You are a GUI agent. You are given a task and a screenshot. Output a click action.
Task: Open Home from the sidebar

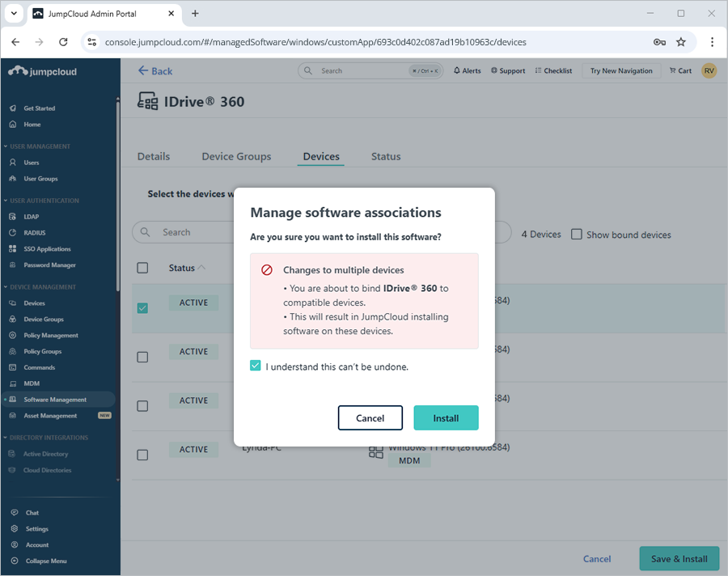32,125
